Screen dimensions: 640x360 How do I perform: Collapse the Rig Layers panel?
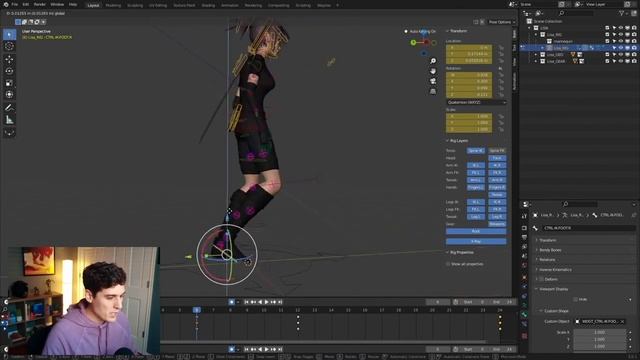[x=457, y=140]
